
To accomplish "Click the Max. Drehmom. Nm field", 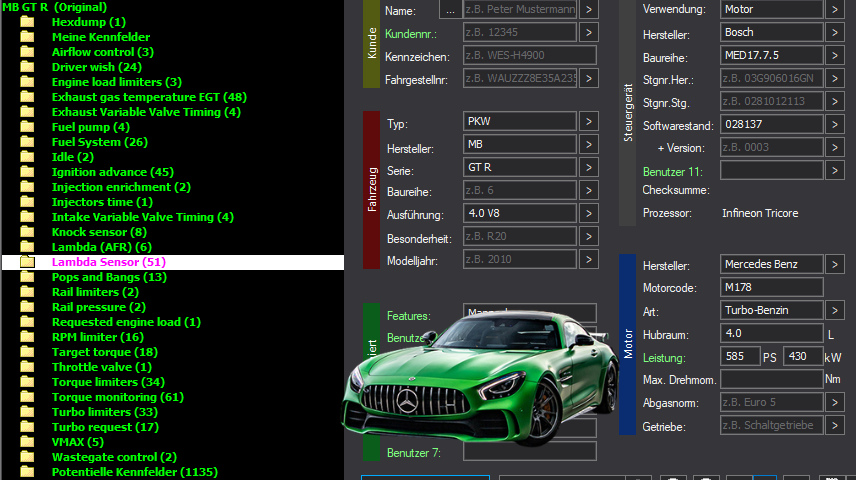I will tap(772, 379).
